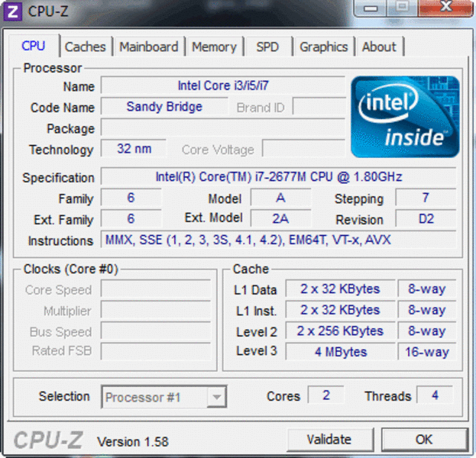Click the empty Core Voltage field
The height and width of the screenshot is (458, 476).
tap(303, 149)
